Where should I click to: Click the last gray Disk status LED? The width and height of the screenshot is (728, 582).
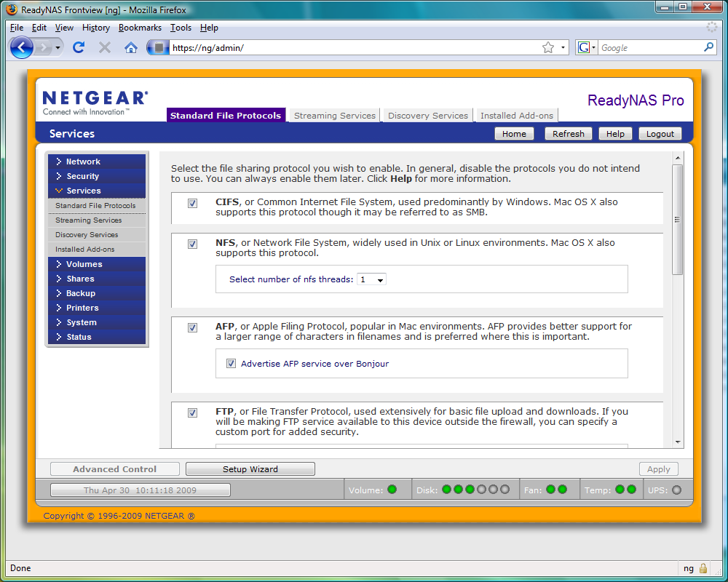pyautogui.click(x=505, y=489)
